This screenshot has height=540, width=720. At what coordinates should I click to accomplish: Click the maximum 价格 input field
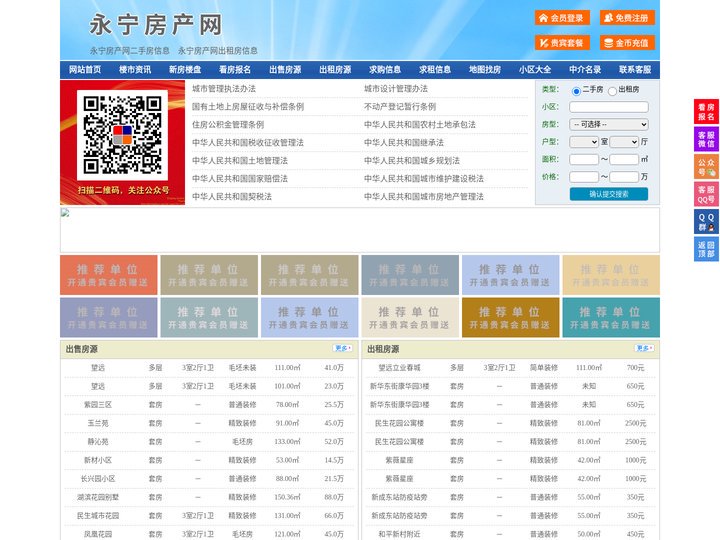click(624, 177)
